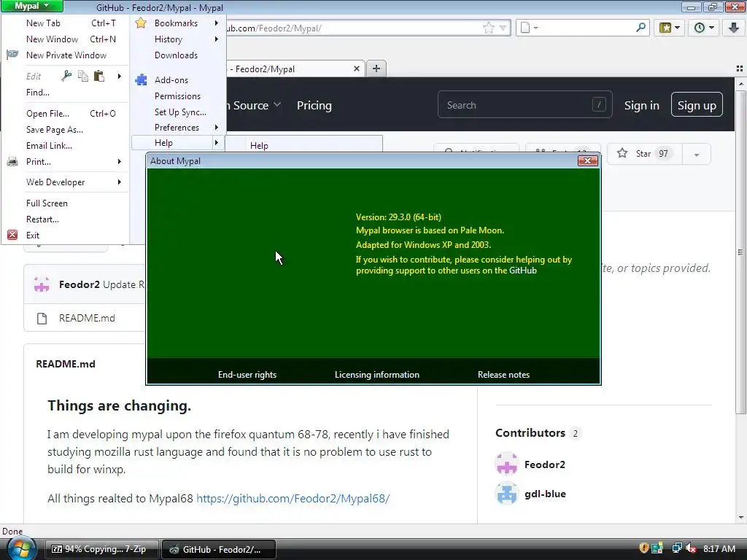
Task: Click Licensing information button
Action: 377,374
